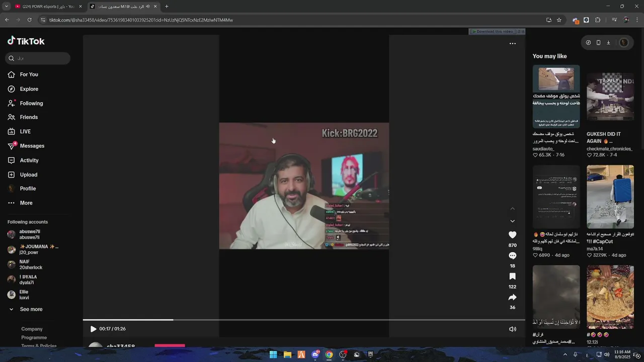This screenshot has height=362, width=644.
Task: Click the Upload plus icon
Action: 11,174
